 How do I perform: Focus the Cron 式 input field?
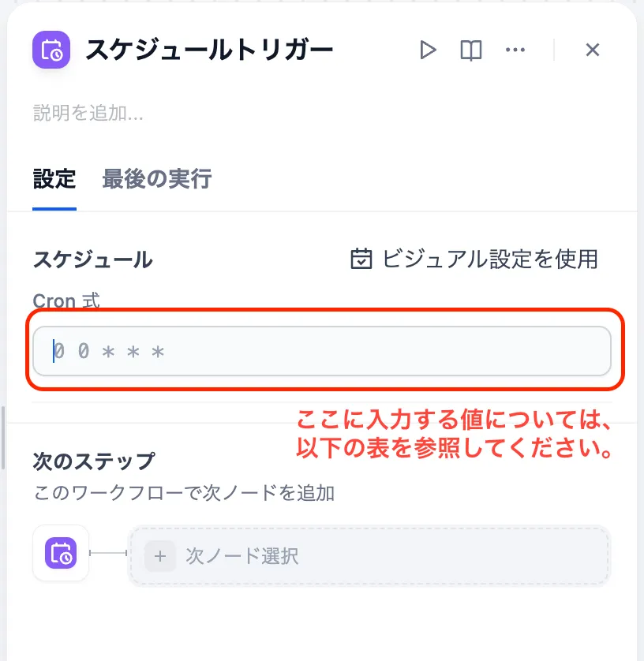coord(321,351)
